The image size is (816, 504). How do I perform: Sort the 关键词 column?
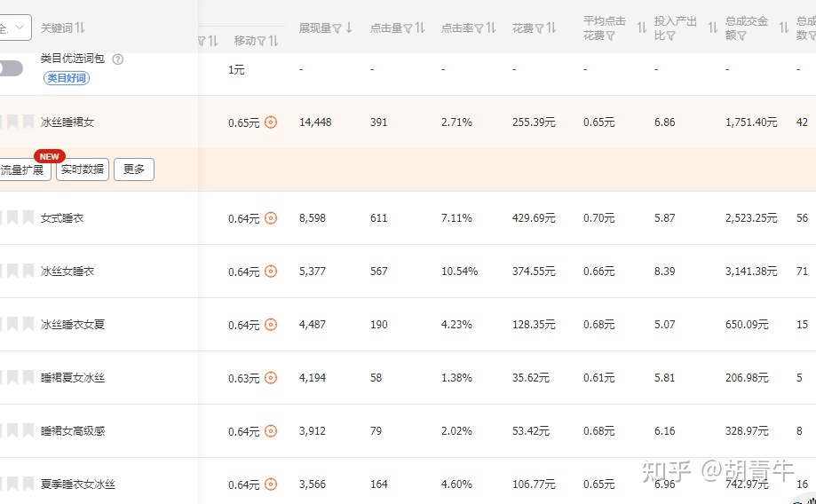tap(80, 28)
